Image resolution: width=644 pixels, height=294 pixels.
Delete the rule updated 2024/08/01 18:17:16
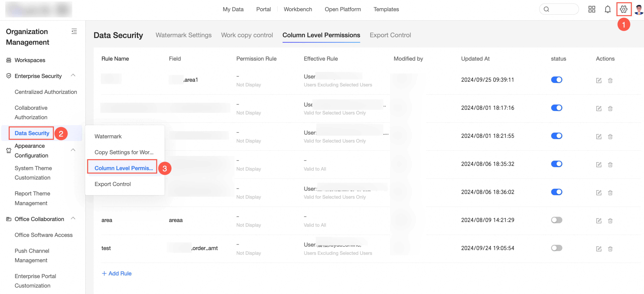610,108
